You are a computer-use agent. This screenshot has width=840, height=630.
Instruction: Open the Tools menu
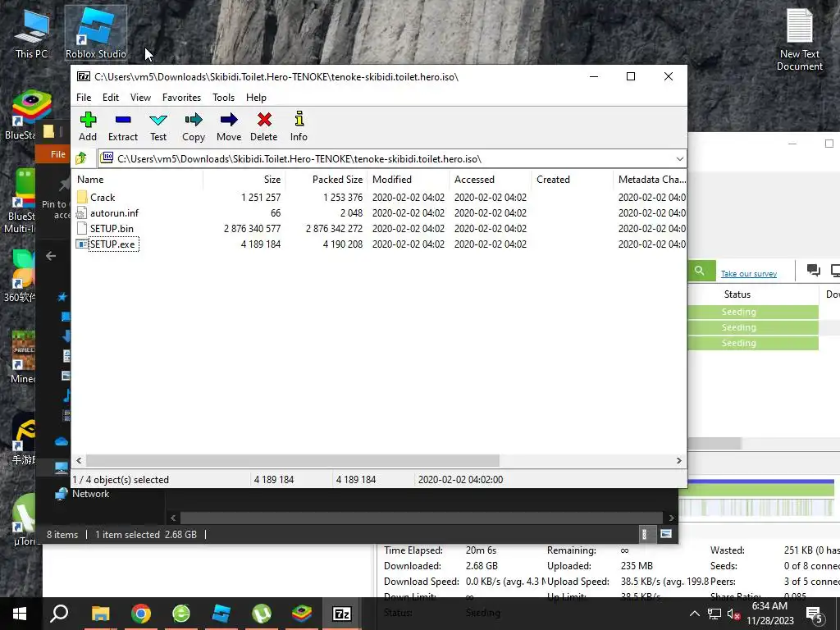(223, 98)
